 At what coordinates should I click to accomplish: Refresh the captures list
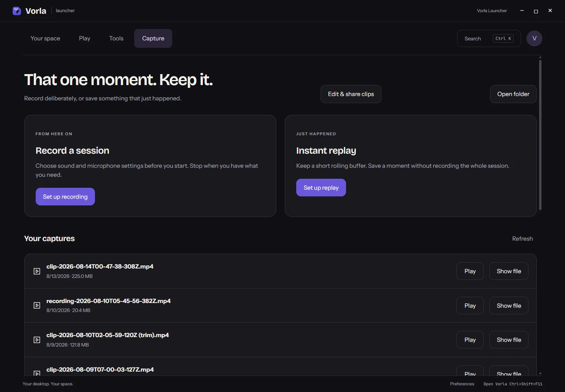click(523, 239)
